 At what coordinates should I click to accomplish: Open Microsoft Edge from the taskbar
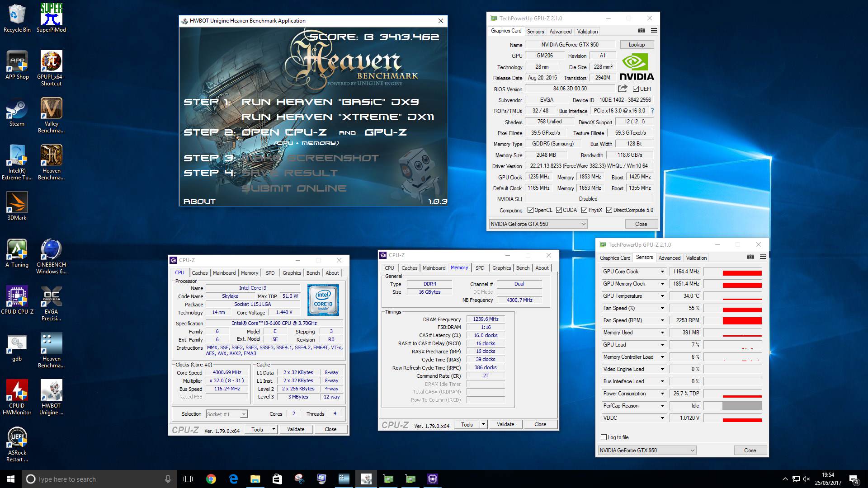click(233, 479)
